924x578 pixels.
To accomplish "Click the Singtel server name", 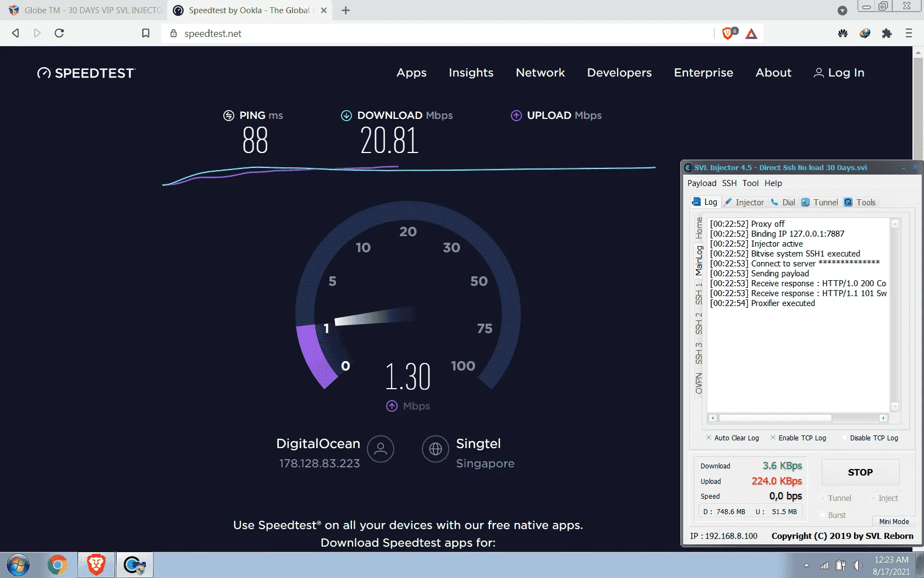I will (x=479, y=444).
